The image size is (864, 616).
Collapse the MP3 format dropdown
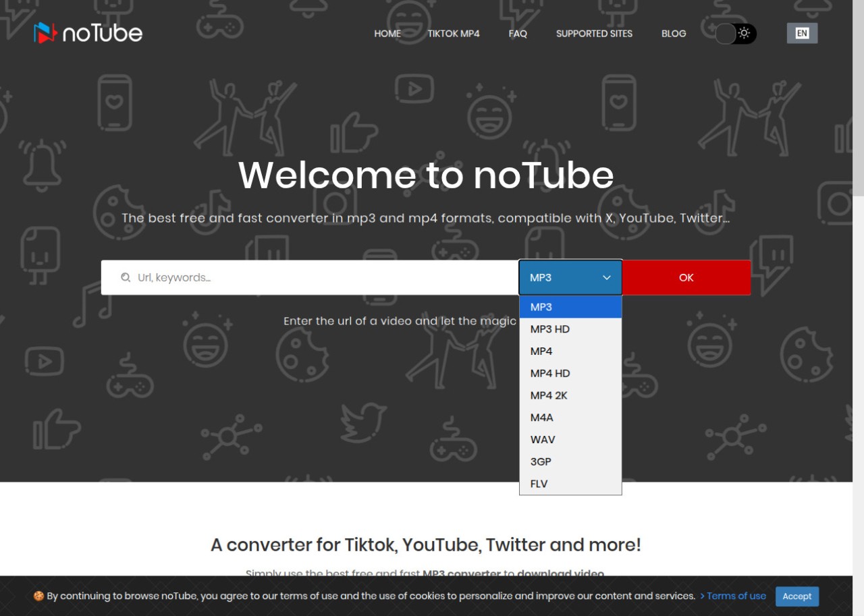[x=570, y=277]
